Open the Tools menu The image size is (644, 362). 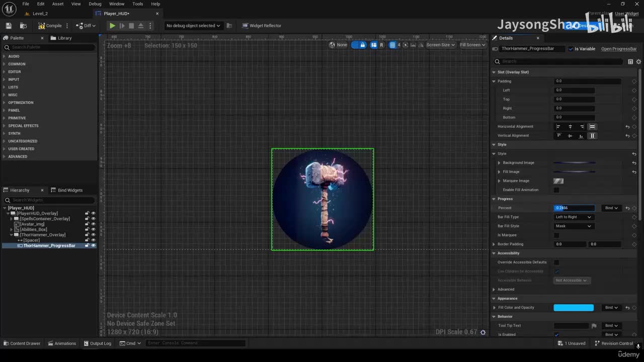(138, 4)
